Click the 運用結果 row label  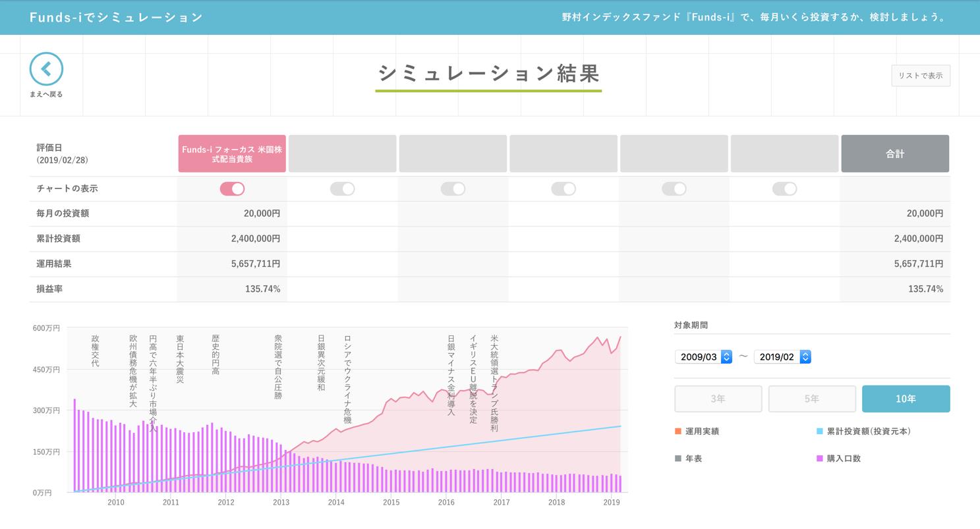tap(54, 264)
